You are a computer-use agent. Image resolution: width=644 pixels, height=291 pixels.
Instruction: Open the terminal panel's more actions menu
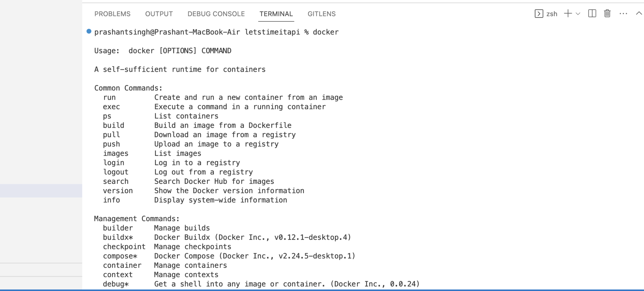coord(623,14)
